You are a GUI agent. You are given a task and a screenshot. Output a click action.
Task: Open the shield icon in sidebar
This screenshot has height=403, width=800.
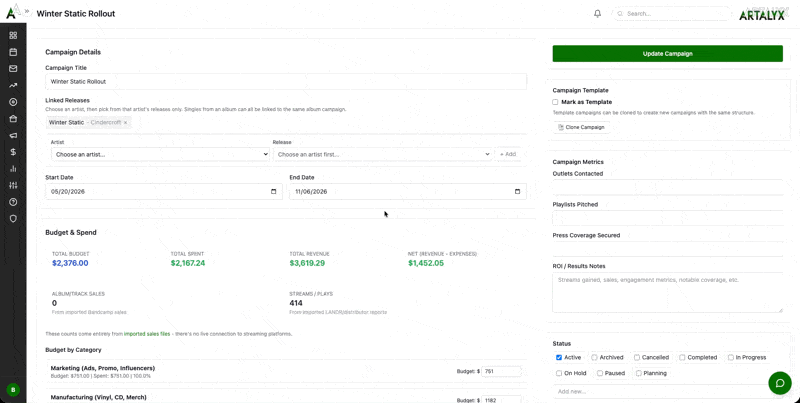tap(13, 218)
